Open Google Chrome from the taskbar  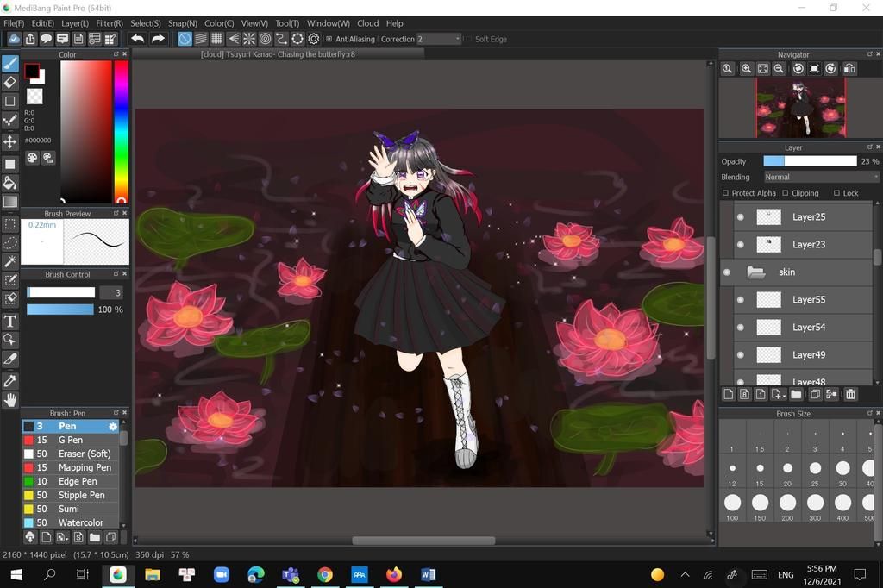click(325, 574)
